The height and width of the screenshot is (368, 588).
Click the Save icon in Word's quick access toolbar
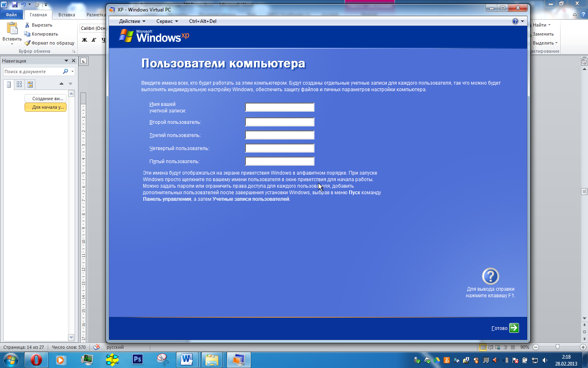(15, 4)
